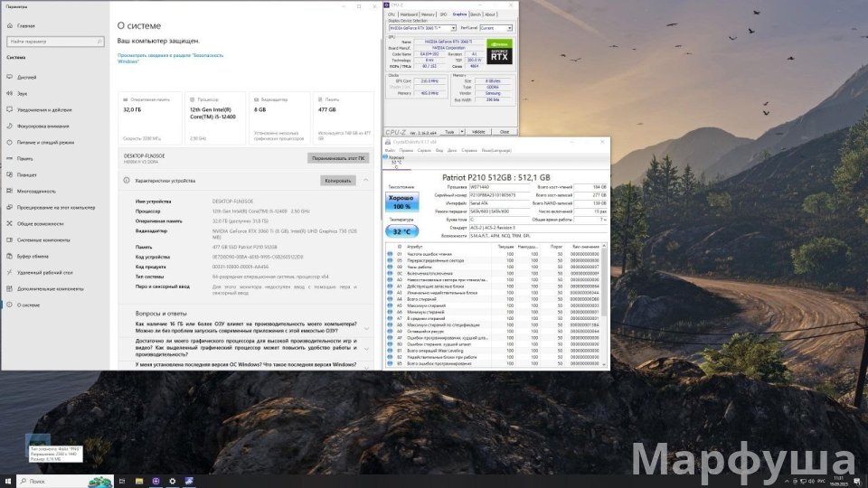Switch to the Bench tab in CPU-Z

(x=475, y=14)
